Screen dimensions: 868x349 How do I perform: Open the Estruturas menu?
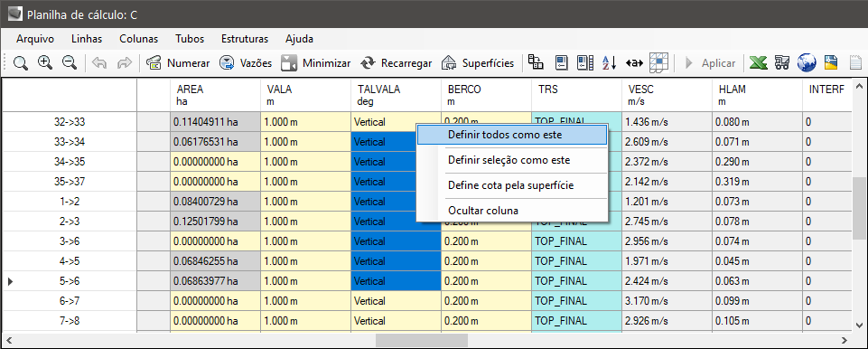245,39
